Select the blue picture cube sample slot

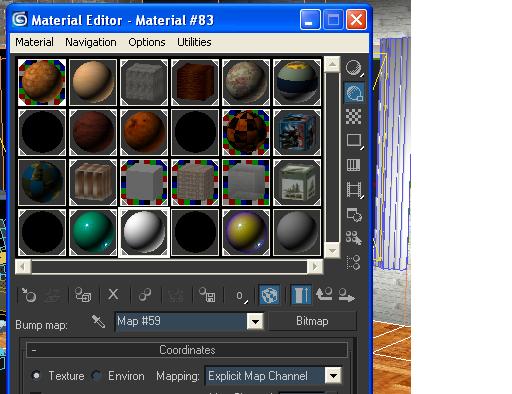[x=297, y=132]
